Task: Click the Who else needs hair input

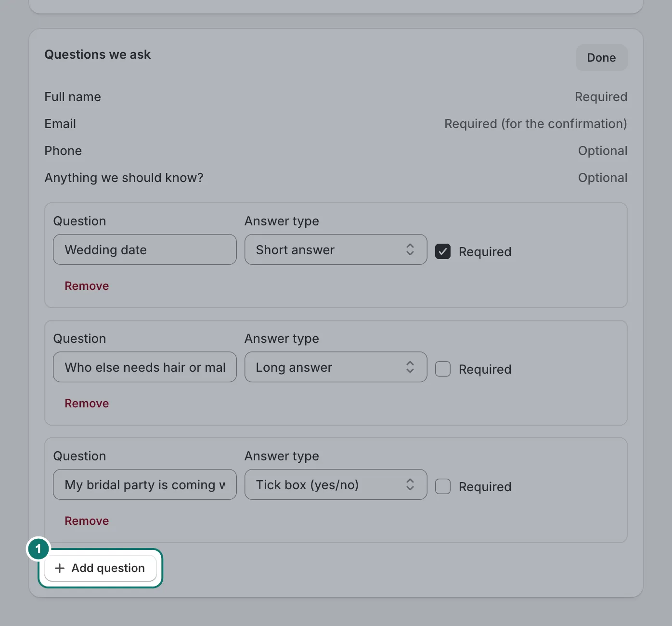Action: [145, 367]
